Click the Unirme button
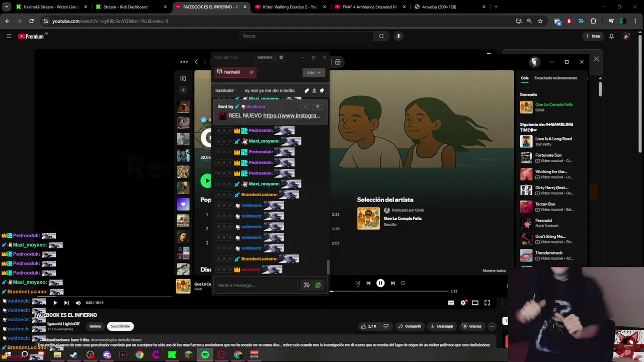The width and height of the screenshot is (644, 362). (95, 326)
